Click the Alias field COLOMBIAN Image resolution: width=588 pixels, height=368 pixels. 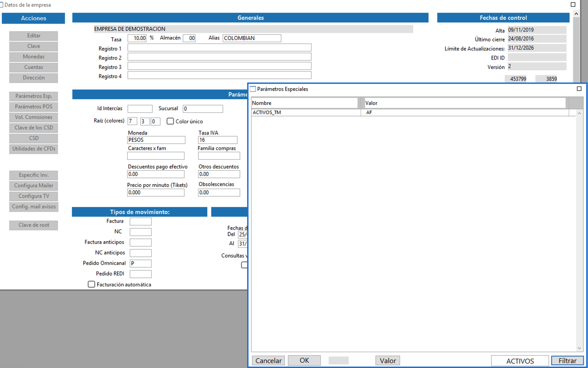click(252, 38)
